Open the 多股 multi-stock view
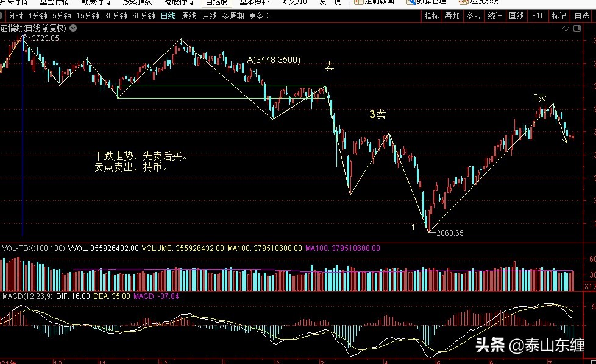This screenshot has width=596, height=364. point(474,16)
